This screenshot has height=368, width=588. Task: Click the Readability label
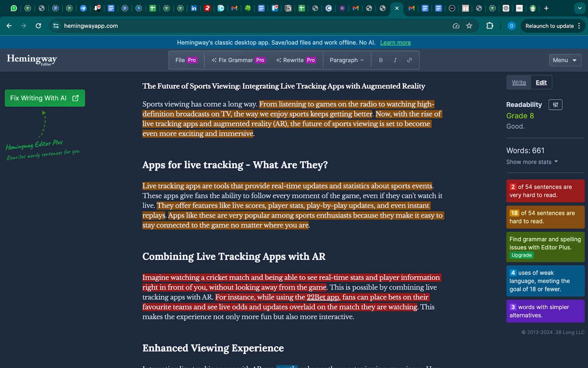(524, 105)
